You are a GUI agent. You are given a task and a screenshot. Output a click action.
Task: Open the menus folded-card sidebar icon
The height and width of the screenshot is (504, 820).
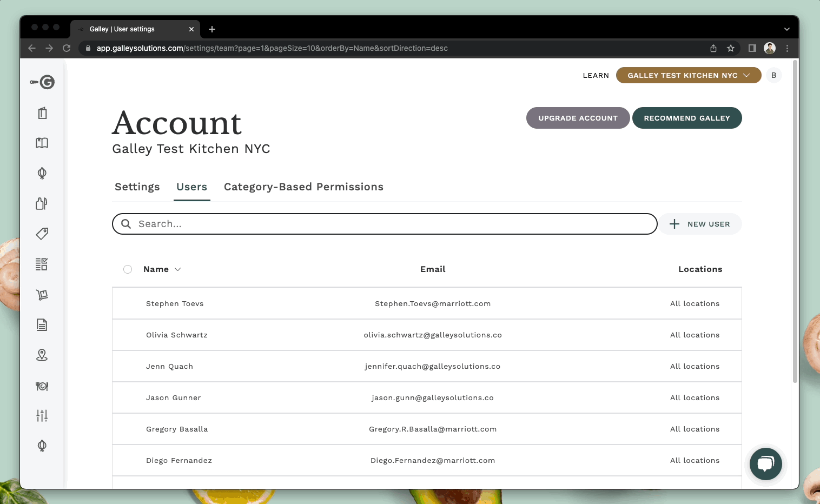point(42,113)
